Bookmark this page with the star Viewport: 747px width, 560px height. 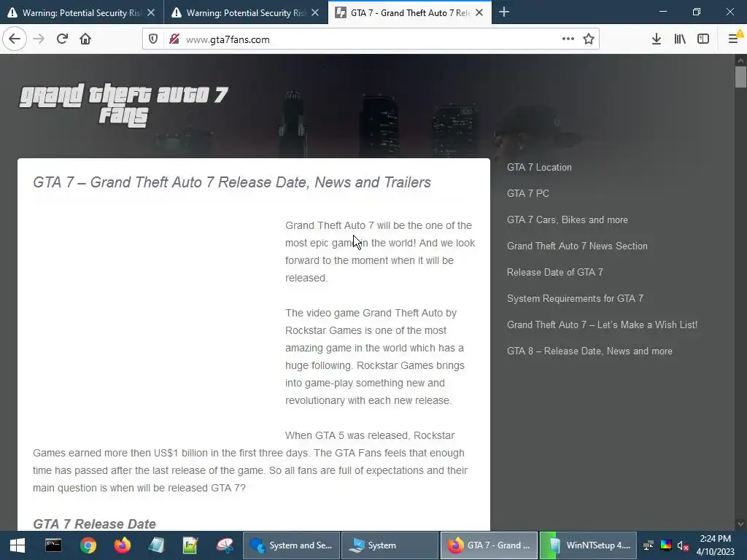589,39
